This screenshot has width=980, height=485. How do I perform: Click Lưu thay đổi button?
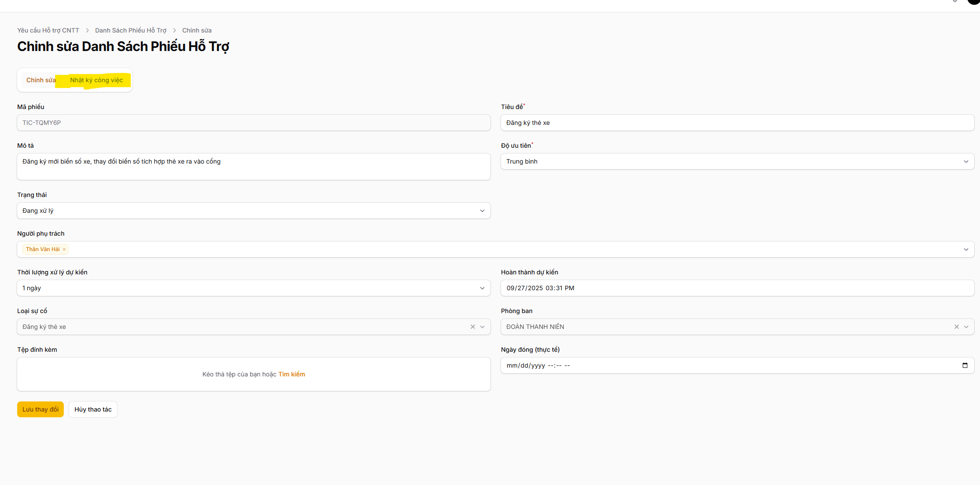(40, 409)
